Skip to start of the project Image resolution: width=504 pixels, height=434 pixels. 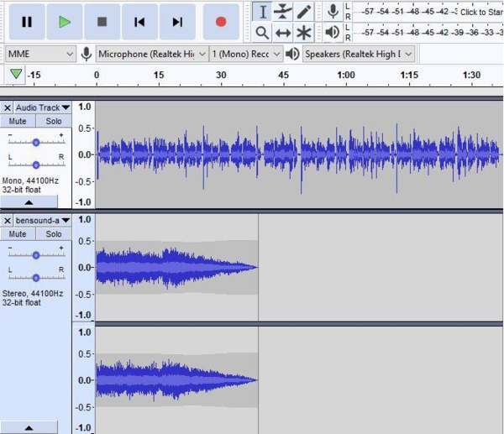139,22
